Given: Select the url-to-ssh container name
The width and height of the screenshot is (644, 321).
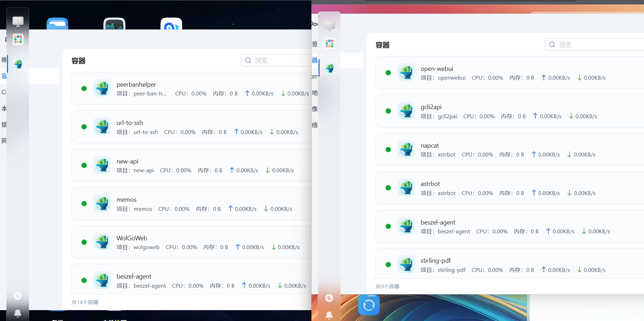Looking at the screenshot, I should tap(130, 123).
